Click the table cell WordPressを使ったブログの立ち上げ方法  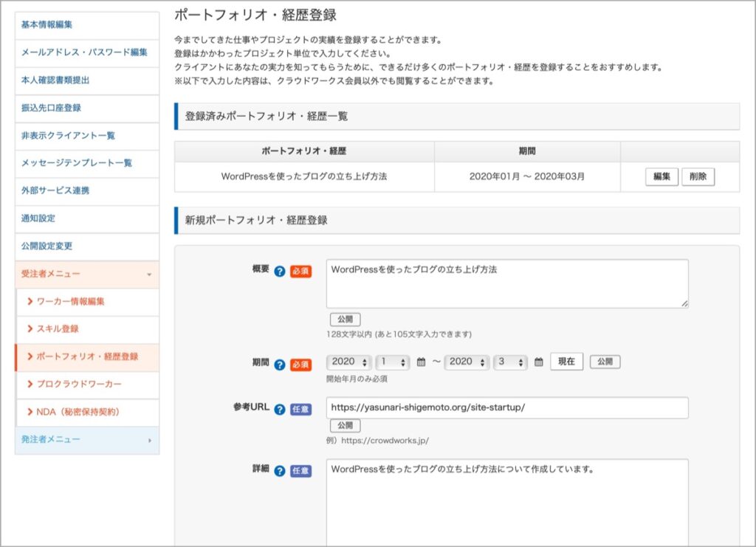(304, 177)
